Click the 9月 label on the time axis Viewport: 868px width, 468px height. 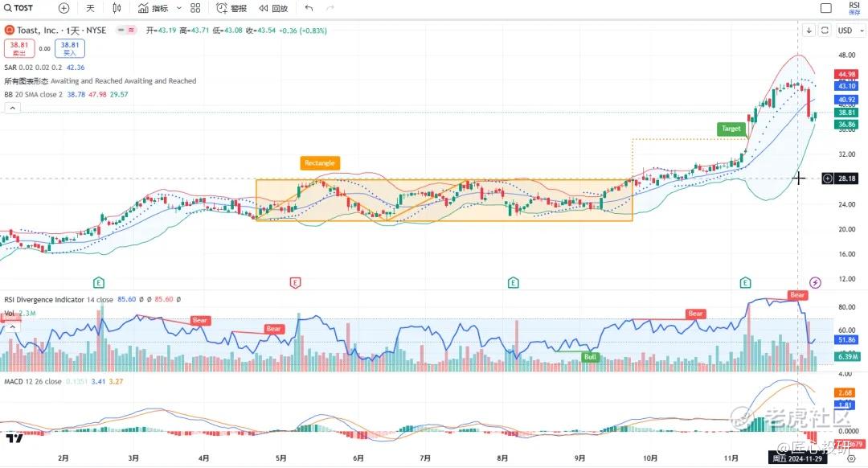click(x=579, y=458)
